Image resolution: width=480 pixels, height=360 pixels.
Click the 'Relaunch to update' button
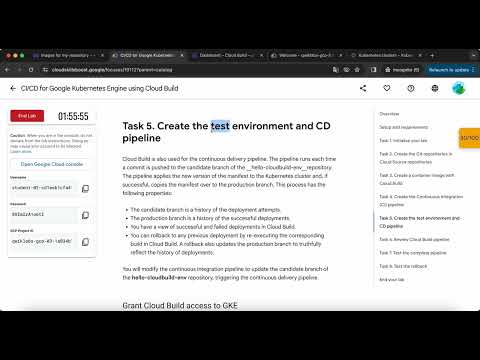pyautogui.click(x=451, y=70)
